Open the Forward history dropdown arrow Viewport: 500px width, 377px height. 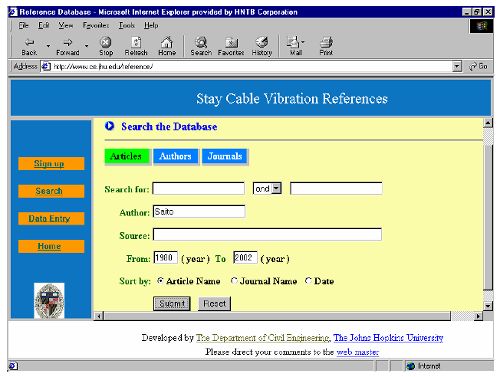click(x=86, y=45)
